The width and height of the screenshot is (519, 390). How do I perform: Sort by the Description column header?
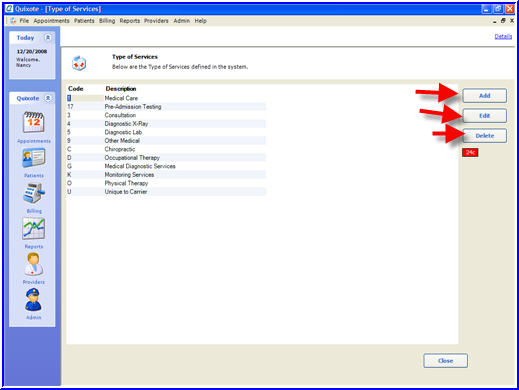pos(121,89)
